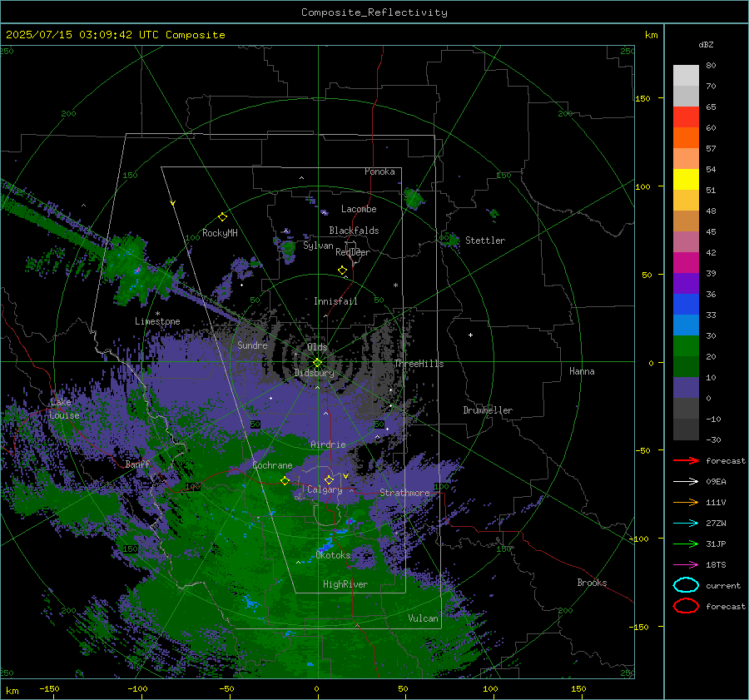The width and height of the screenshot is (749, 700).
Task: Click the 100 tick on right axis
Action: (643, 186)
